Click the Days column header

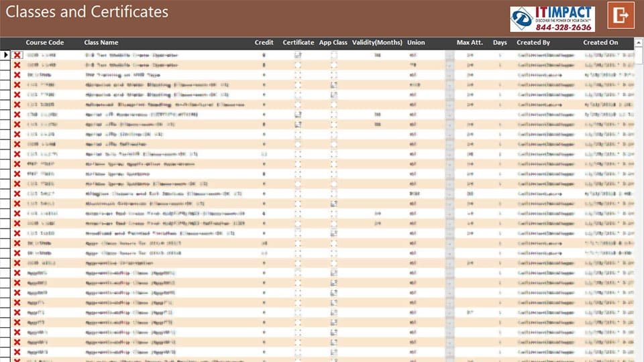click(x=500, y=42)
